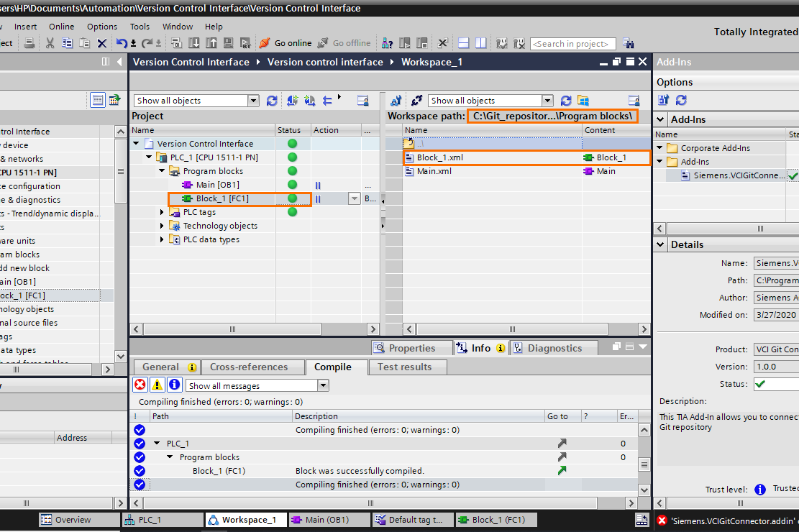Screen dimensions: 799x532
Task: Click the Search in project field
Action: (572, 44)
